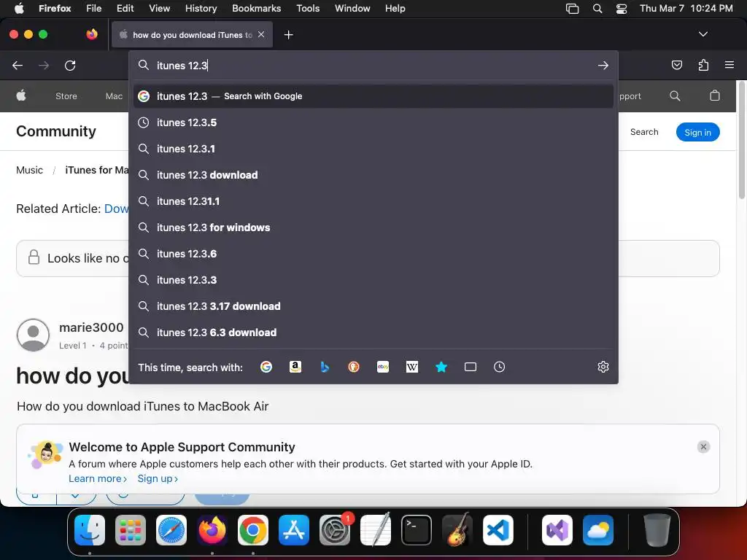Open the File menu in the menu bar
Image resolution: width=747 pixels, height=560 pixels.
click(93, 8)
